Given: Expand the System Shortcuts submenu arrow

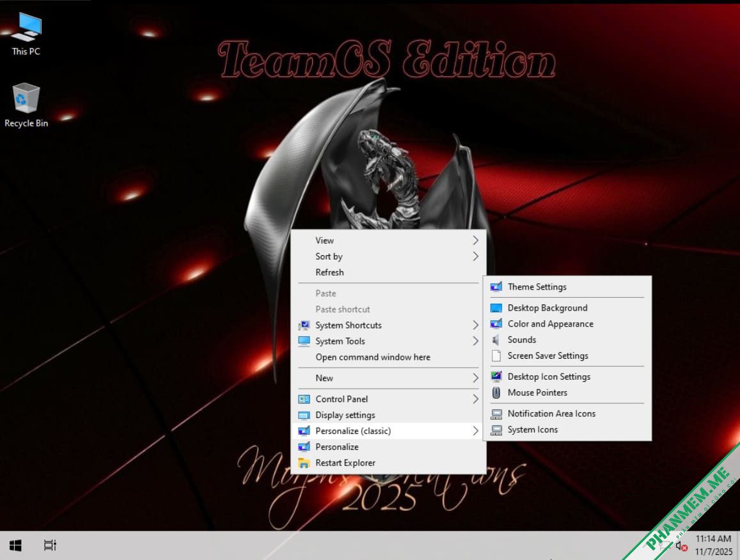Looking at the screenshot, I should [476, 325].
